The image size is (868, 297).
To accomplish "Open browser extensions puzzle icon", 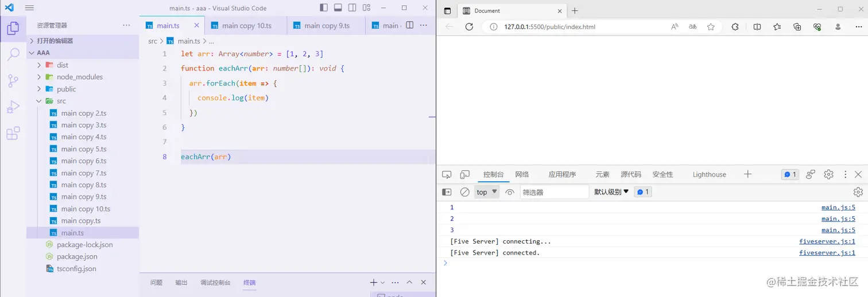I will 735,27.
